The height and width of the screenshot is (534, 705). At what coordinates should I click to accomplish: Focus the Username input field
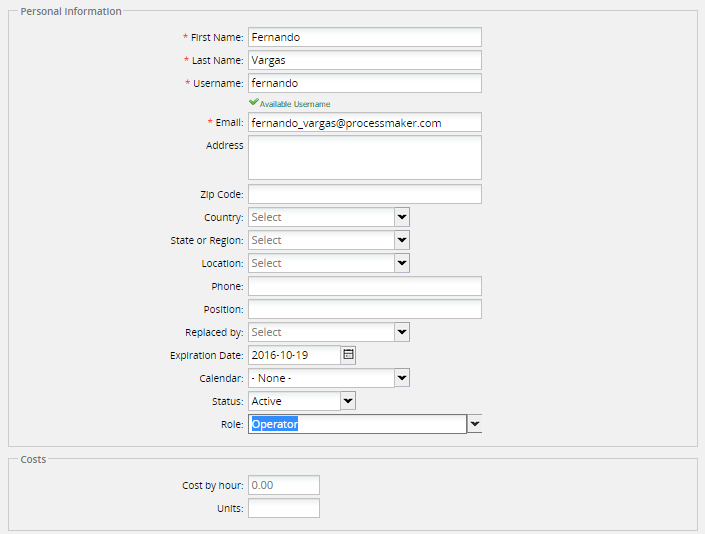click(x=364, y=83)
